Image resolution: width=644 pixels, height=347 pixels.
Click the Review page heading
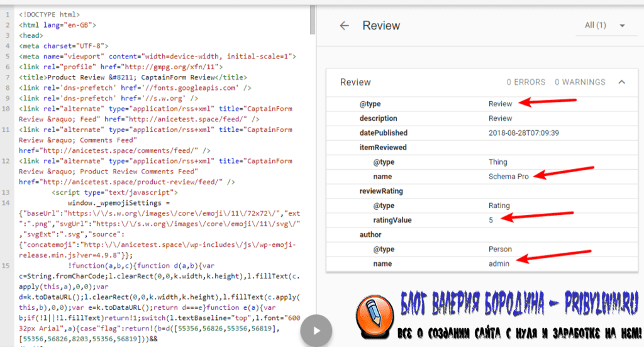pyautogui.click(x=381, y=26)
